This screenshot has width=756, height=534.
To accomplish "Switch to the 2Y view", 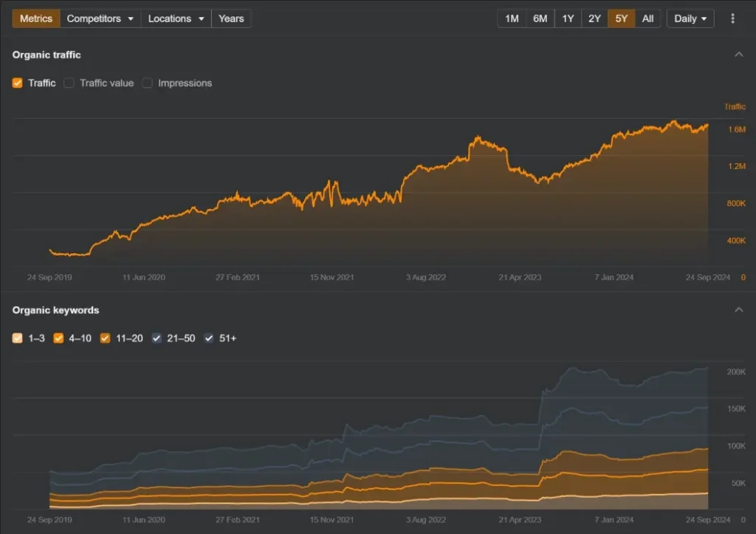I will pos(594,18).
